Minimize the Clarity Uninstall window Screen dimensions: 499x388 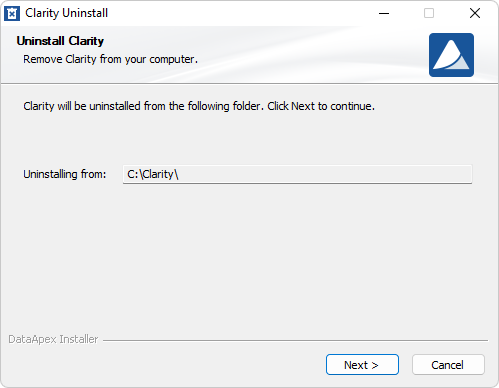pyautogui.click(x=384, y=13)
